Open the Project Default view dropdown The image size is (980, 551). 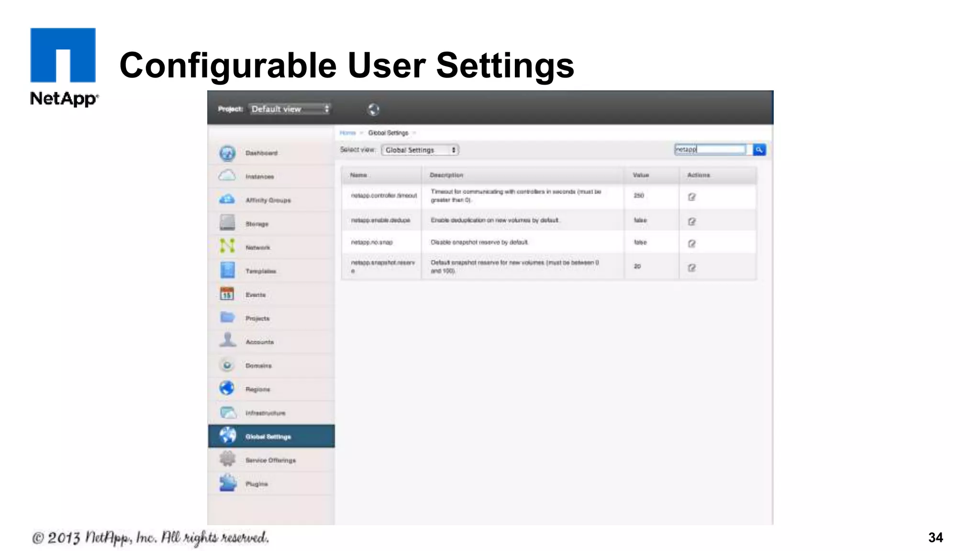pos(290,109)
